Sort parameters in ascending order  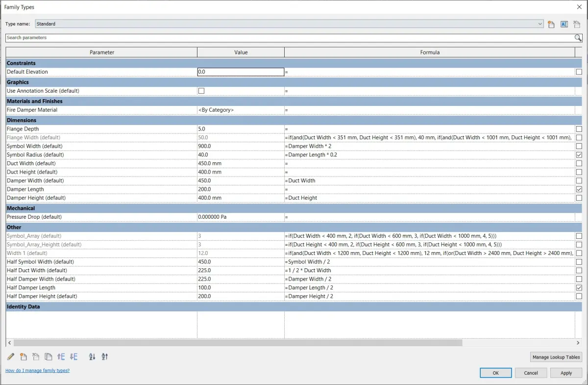[x=92, y=357]
